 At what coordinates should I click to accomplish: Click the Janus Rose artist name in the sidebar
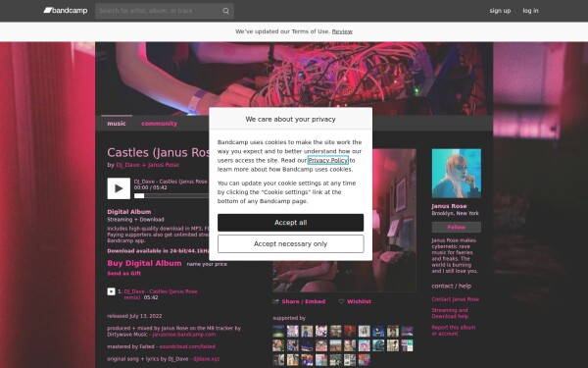point(449,206)
